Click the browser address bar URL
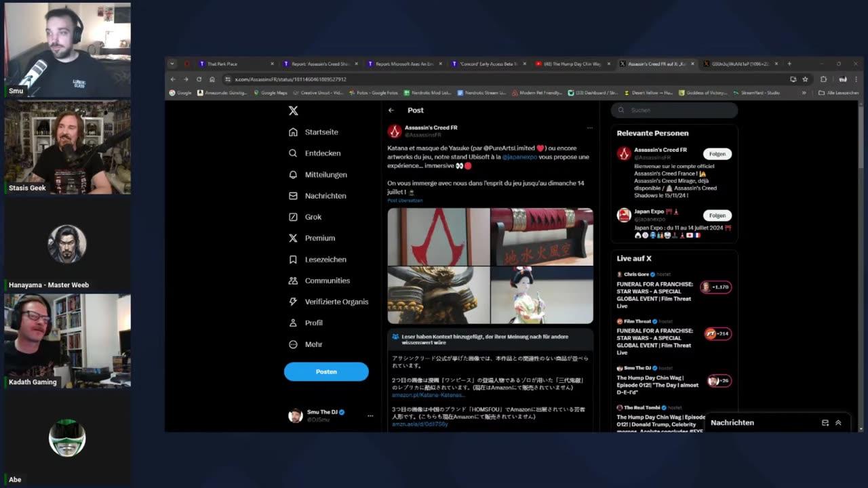 (x=290, y=79)
